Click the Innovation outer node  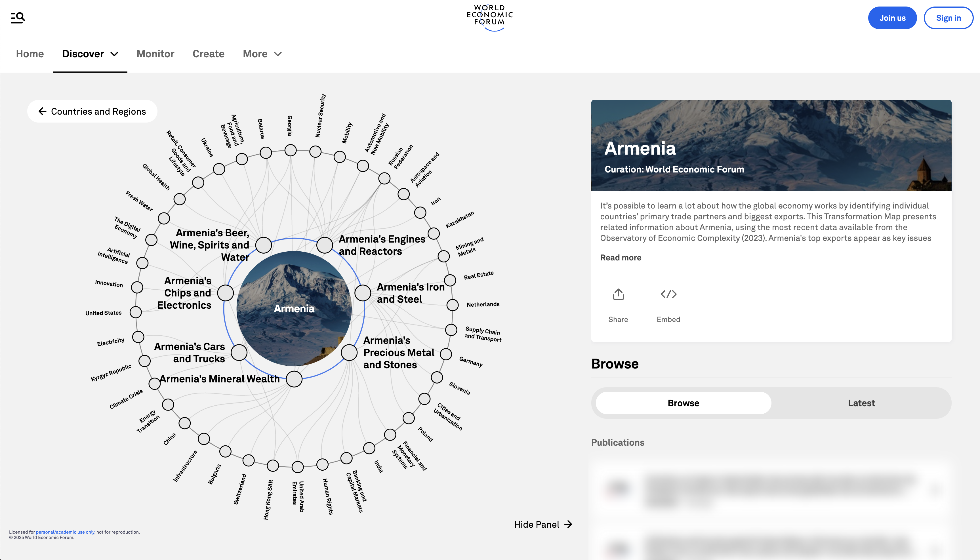click(137, 287)
